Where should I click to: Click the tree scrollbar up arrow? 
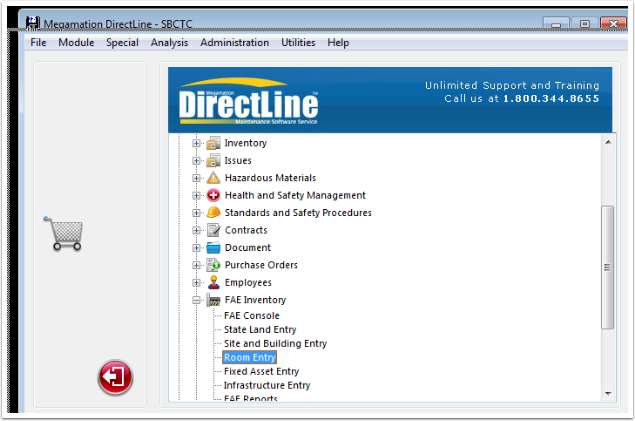(x=608, y=142)
